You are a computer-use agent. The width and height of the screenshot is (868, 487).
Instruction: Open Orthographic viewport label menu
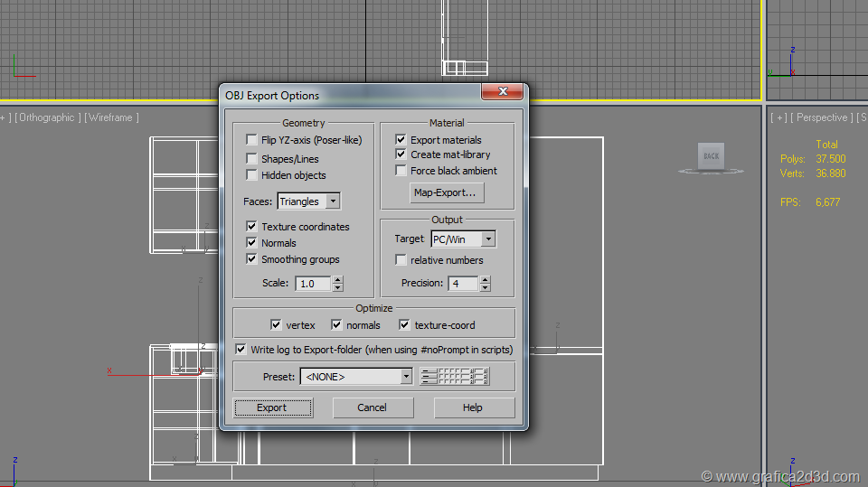tap(49, 117)
